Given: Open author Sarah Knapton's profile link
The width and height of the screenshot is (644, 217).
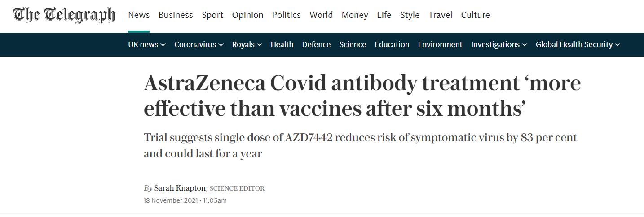Looking at the screenshot, I should [x=180, y=188].
